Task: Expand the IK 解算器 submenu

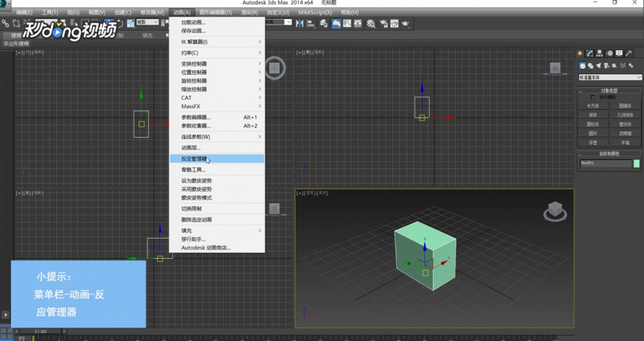Action: pos(217,42)
